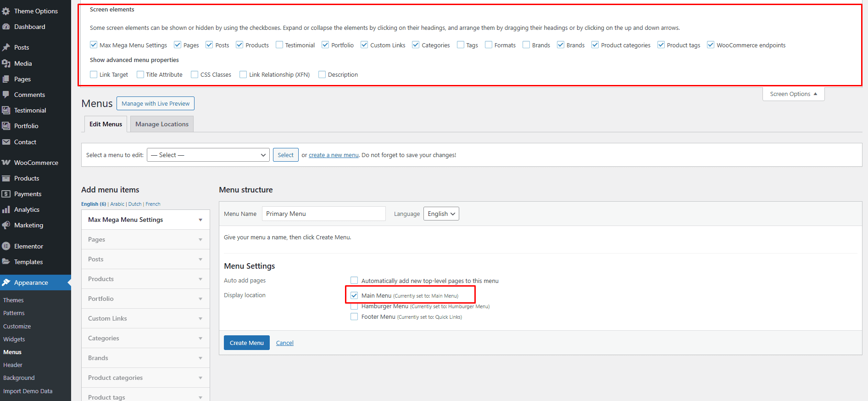Tick the Footer Menu display location
Image resolution: width=868 pixels, height=401 pixels.
coord(354,317)
